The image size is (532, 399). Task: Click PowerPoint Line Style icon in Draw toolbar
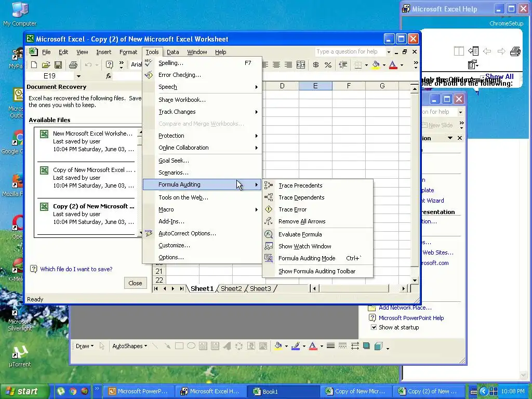(x=330, y=345)
